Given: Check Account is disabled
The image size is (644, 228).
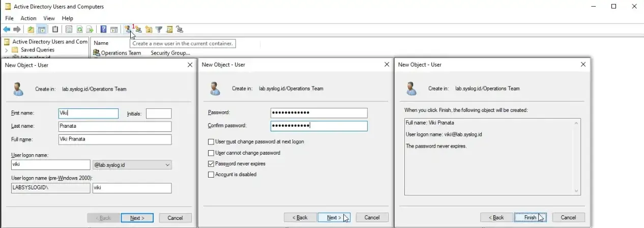Looking at the screenshot, I should pyautogui.click(x=211, y=175).
